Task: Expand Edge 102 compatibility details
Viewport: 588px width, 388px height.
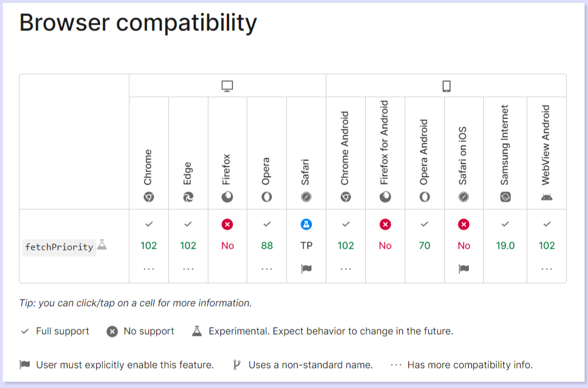Action: [188, 269]
